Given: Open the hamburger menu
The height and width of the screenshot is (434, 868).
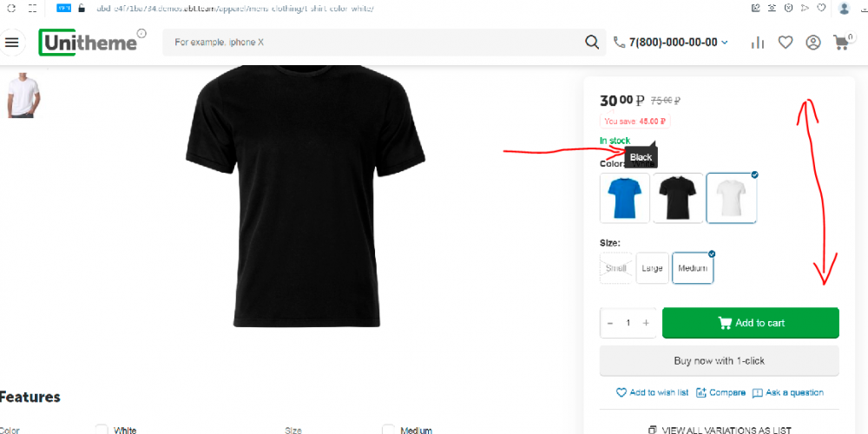Looking at the screenshot, I should (11, 43).
